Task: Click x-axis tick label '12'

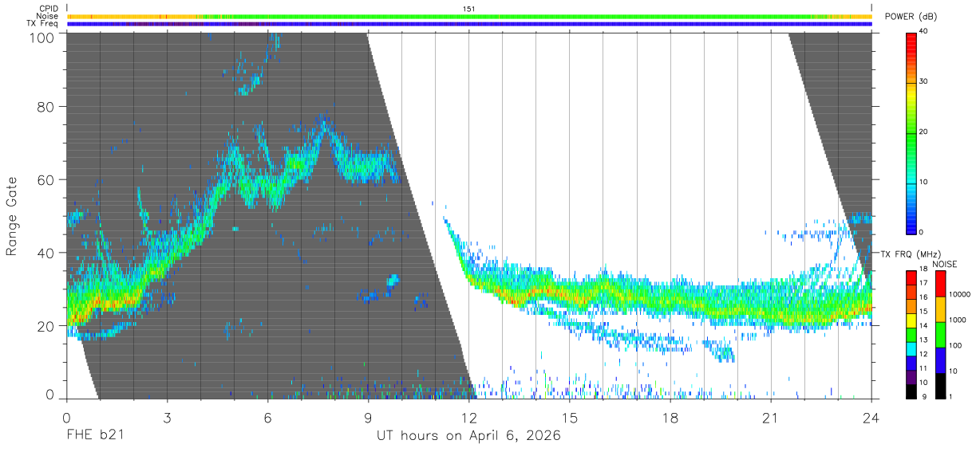Action: (469, 418)
